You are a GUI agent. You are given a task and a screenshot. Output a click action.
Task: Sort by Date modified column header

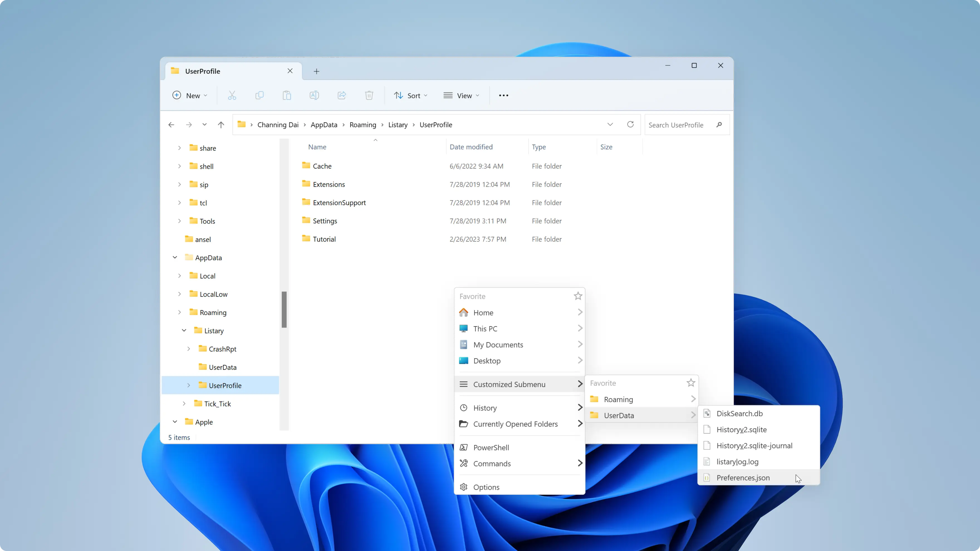click(x=471, y=147)
